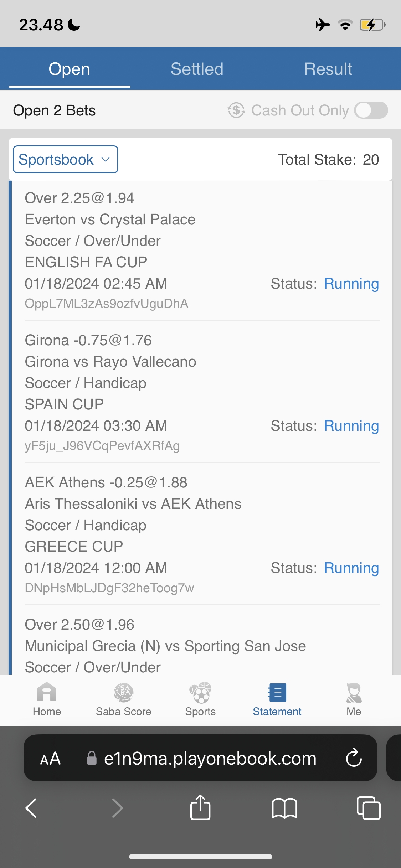Tap the Sports ball icon

(x=200, y=693)
